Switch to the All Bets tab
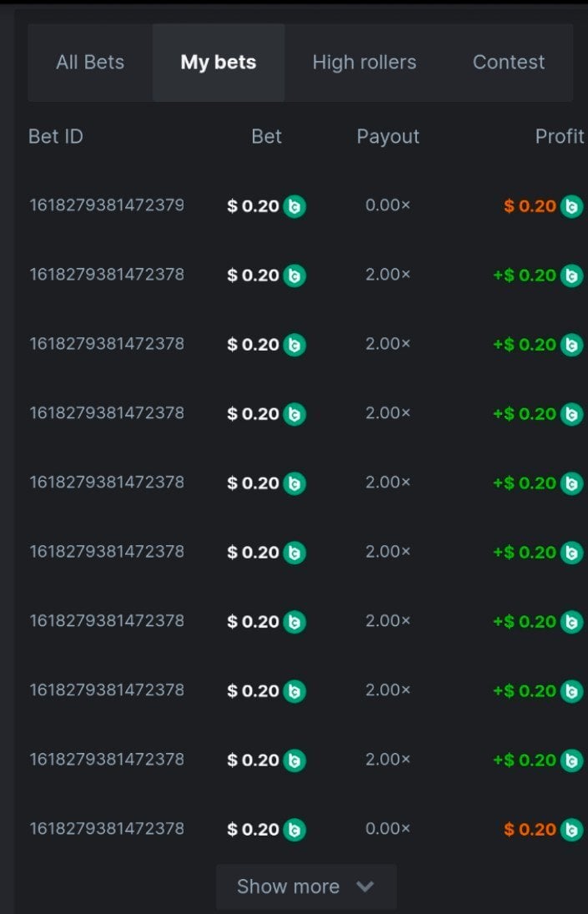The height and width of the screenshot is (914, 588). pos(90,63)
